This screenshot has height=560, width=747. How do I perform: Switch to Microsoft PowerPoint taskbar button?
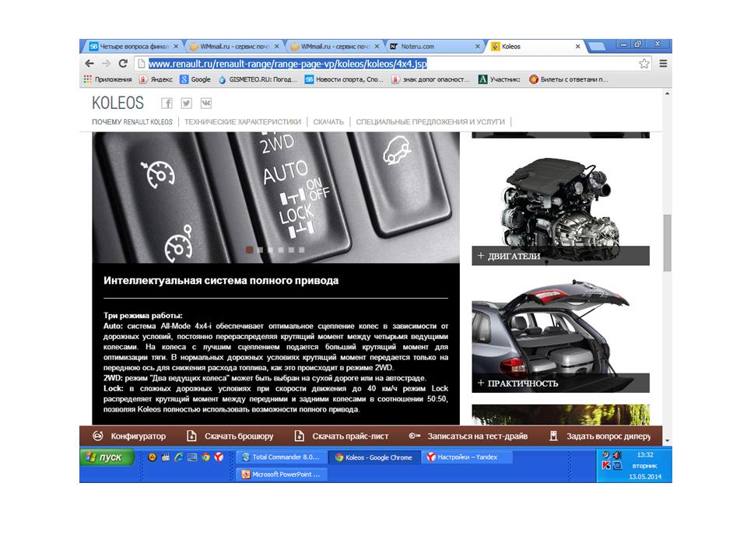282,474
